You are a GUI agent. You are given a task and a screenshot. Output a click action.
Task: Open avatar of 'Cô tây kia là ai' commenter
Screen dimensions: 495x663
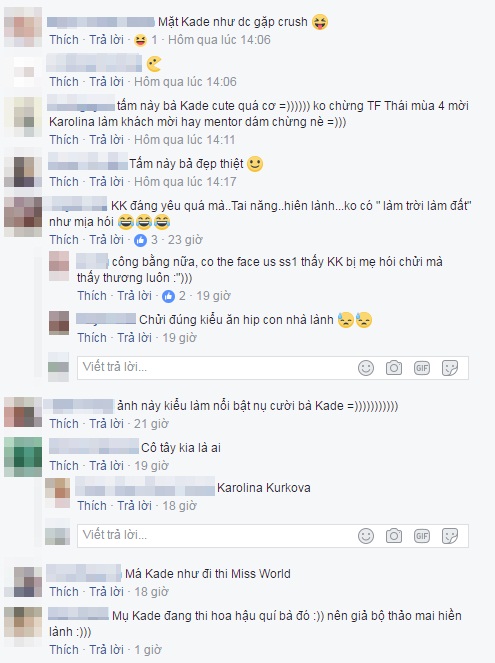pos(23,457)
